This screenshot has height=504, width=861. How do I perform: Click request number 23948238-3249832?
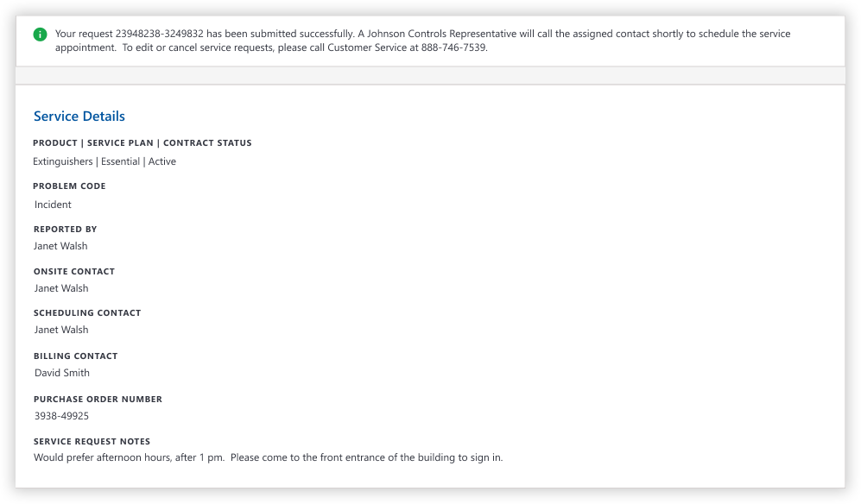click(159, 34)
